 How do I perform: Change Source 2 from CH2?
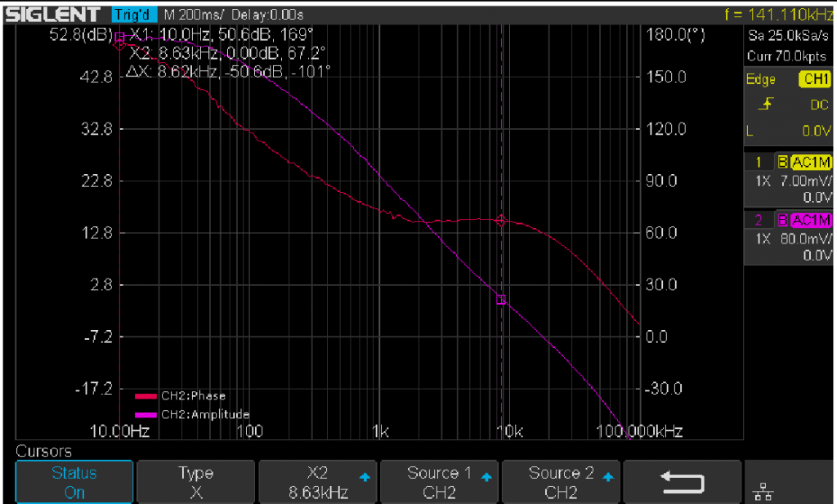point(561,482)
